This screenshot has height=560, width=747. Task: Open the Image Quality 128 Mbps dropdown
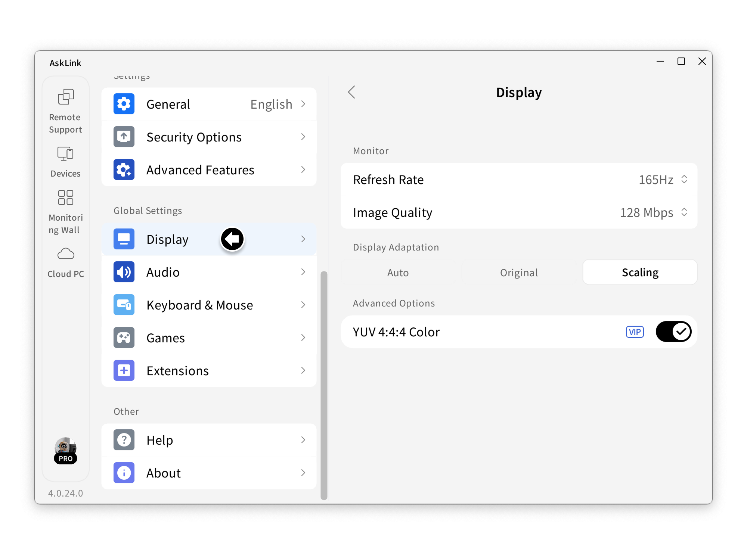click(654, 212)
